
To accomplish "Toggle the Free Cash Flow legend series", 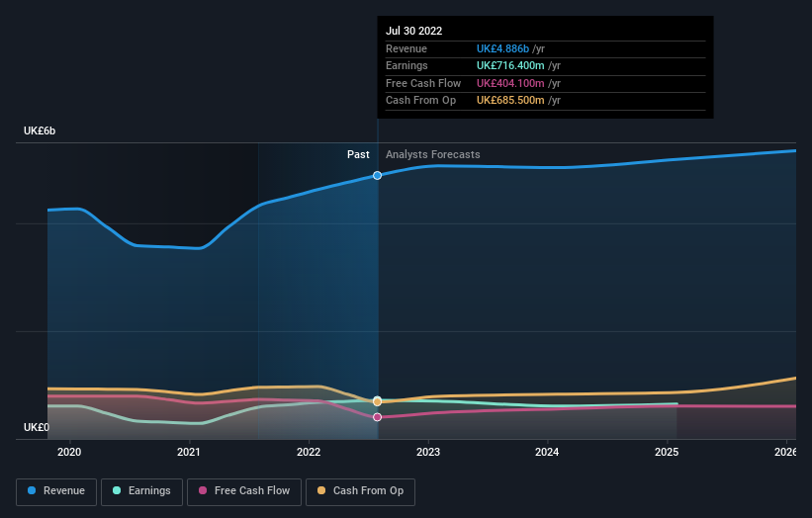I will (244, 491).
